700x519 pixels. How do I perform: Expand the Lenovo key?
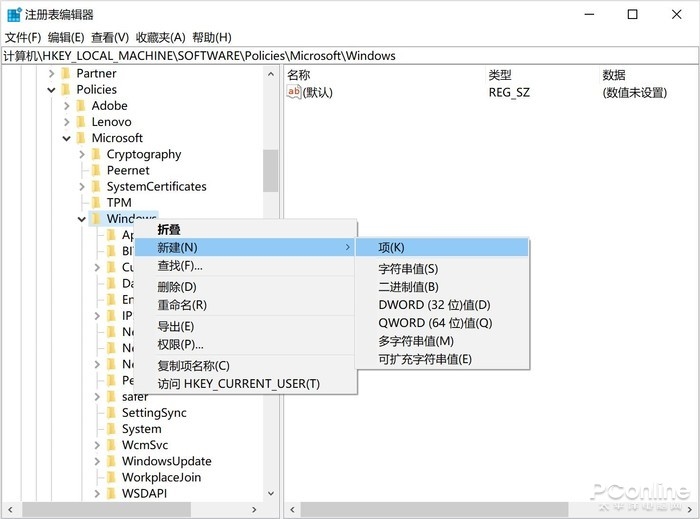[67, 122]
